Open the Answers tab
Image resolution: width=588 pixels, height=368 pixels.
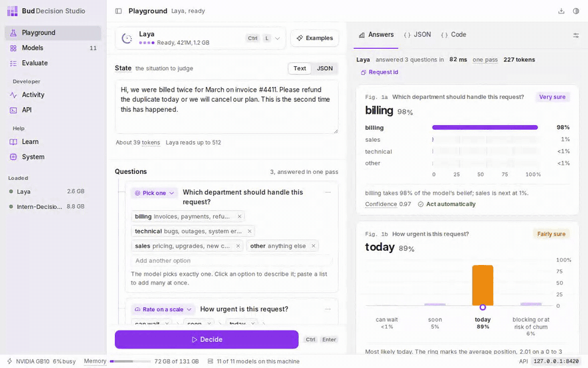pyautogui.click(x=376, y=35)
